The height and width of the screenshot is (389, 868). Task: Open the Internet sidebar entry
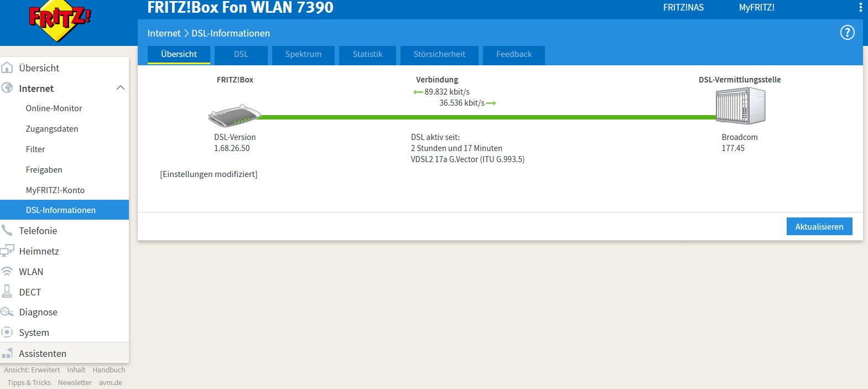[x=64, y=89]
